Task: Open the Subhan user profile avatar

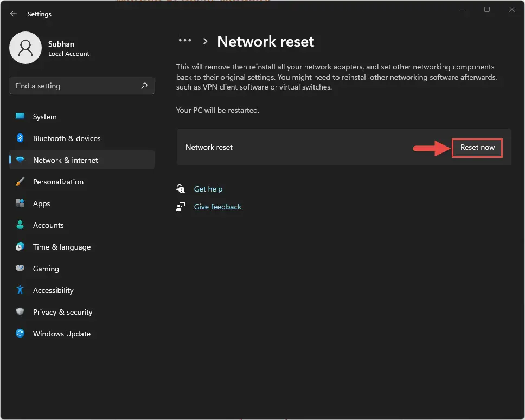Action: point(25,48)
